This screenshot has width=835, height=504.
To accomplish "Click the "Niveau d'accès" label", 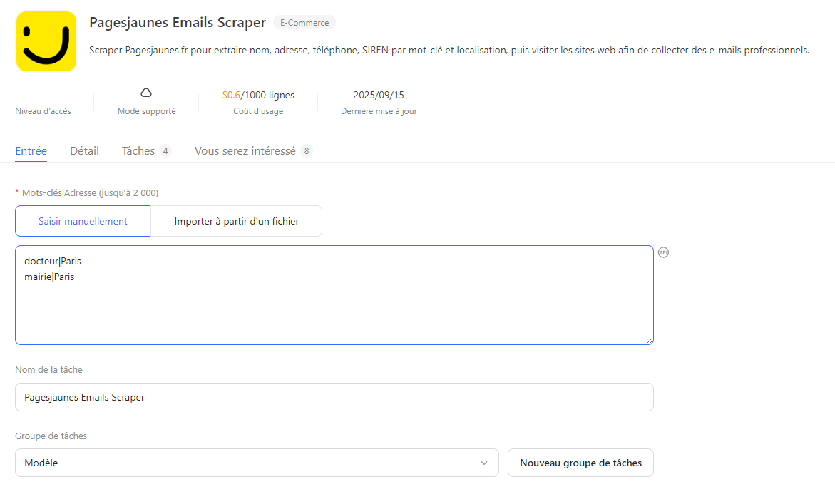I will [x=43, y=110].
